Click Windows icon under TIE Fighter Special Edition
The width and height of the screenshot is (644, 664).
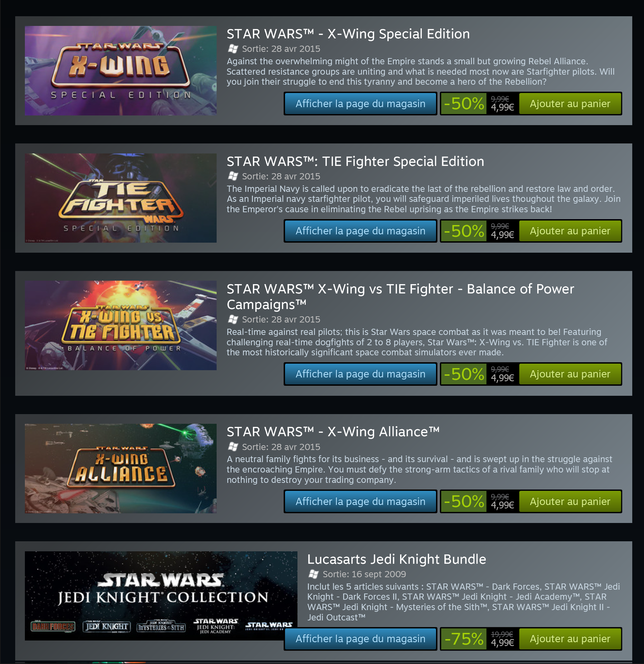[233, 176]
